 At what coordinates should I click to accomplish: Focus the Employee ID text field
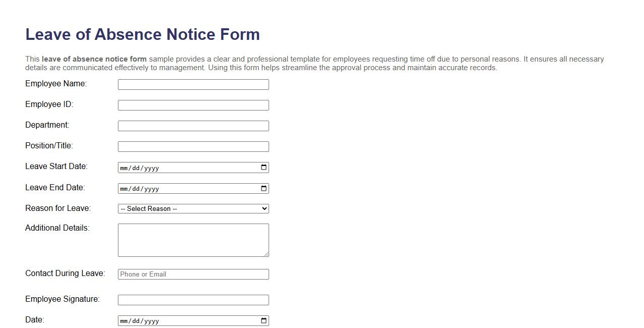(193, 105)
